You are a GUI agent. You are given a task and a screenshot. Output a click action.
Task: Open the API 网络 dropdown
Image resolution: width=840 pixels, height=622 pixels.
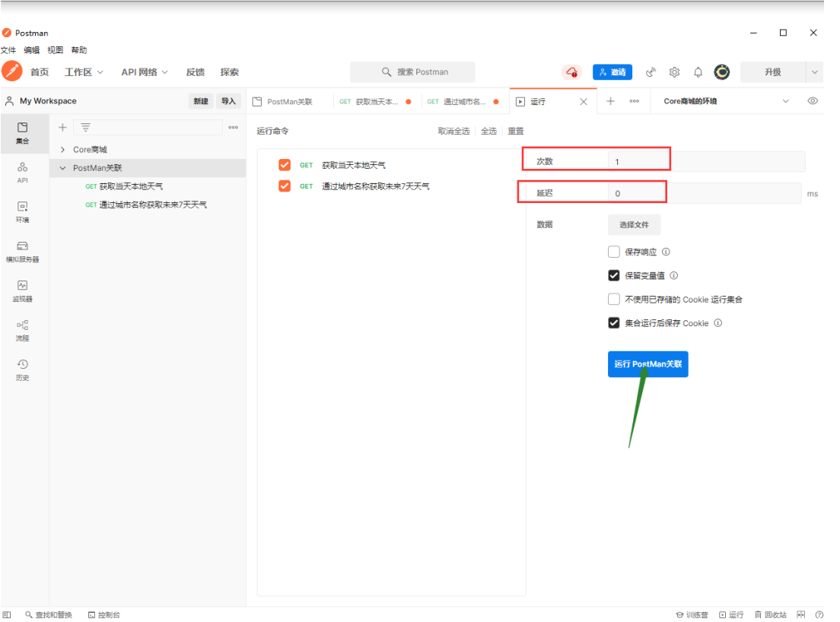coord(145,71)
